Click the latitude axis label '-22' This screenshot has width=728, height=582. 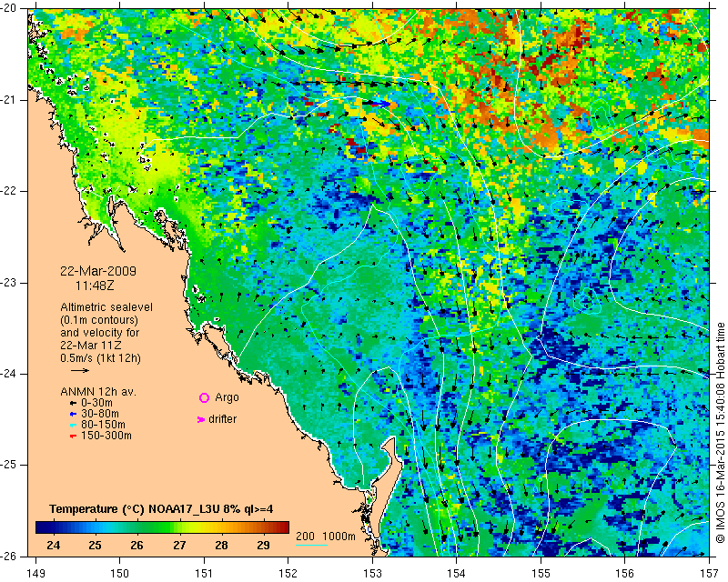(9, 191)
